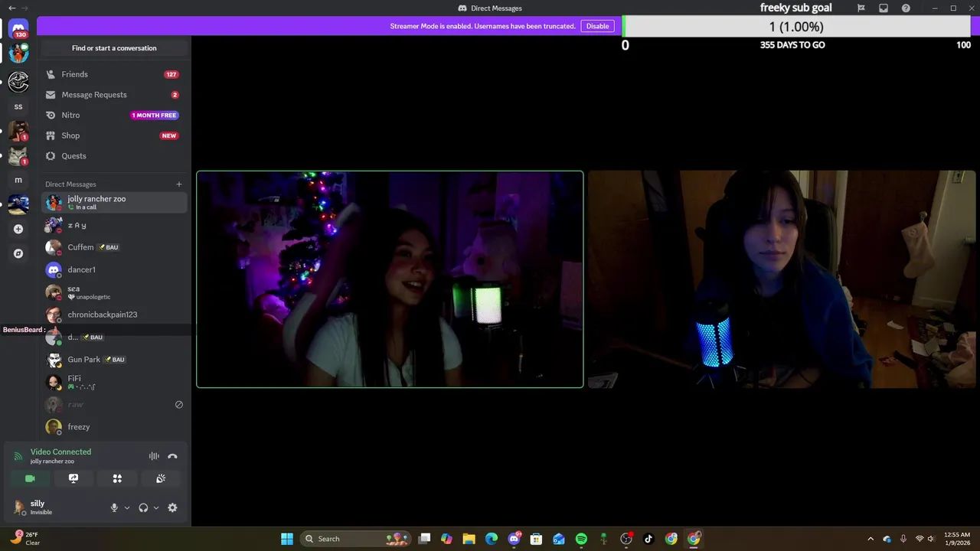Screen dimensions: 980x551
Task: Open FiFi direct message
Action: coord(113,382)
